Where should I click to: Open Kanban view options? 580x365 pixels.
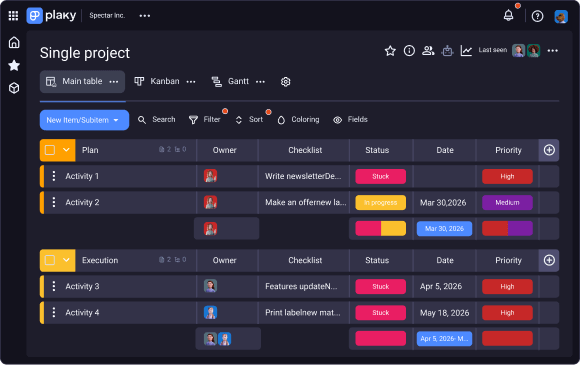[x=191, y=82]
